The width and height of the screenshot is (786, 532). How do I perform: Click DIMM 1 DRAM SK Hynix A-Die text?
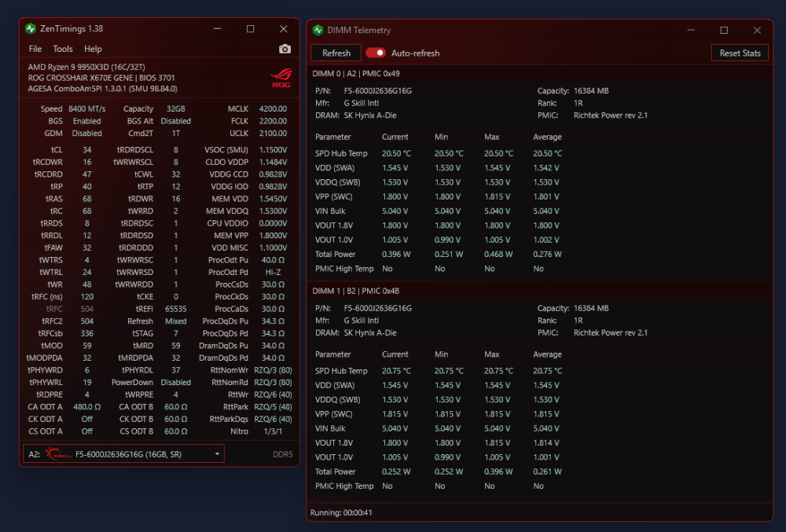370,332
